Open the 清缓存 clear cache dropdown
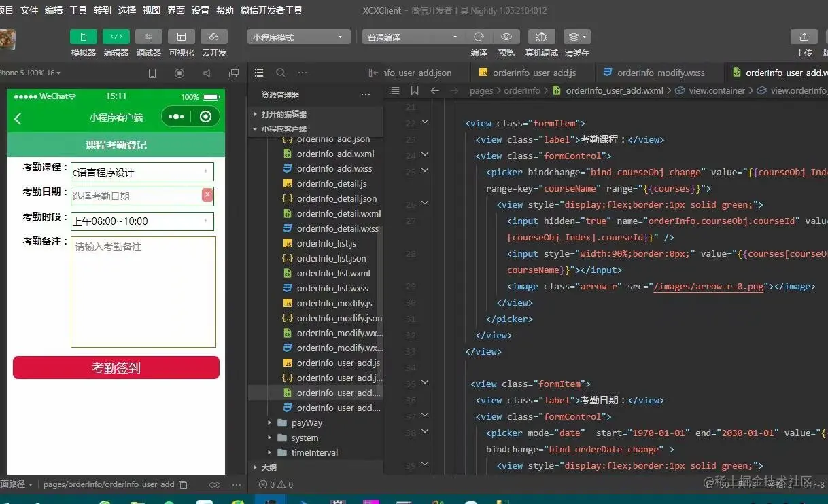Image resolution: width=828 pixels, height=504 pixels. click(x=576, y=37)
